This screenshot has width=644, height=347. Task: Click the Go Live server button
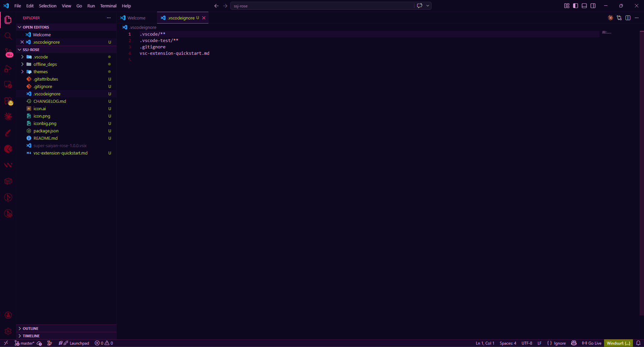592,343
